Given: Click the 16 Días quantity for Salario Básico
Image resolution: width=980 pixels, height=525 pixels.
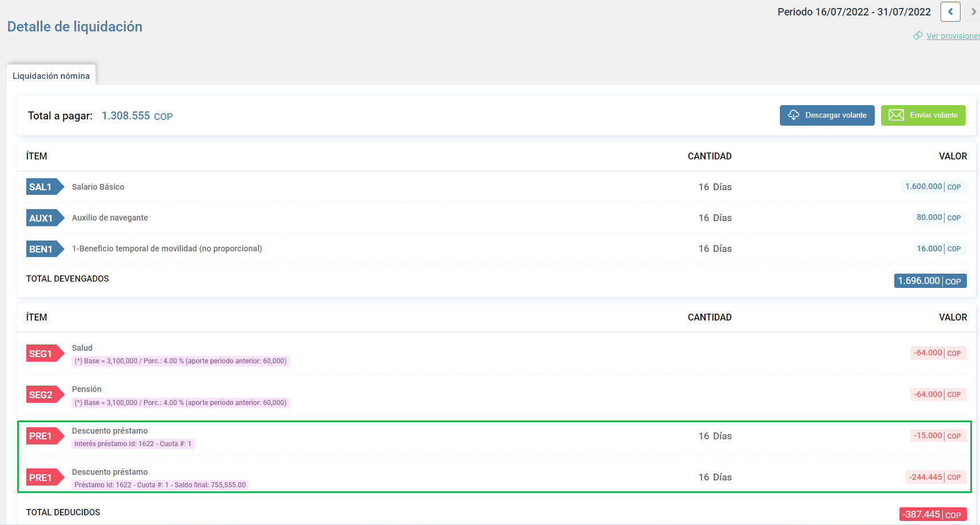Looking at the screenshot, I should [715, 187].
